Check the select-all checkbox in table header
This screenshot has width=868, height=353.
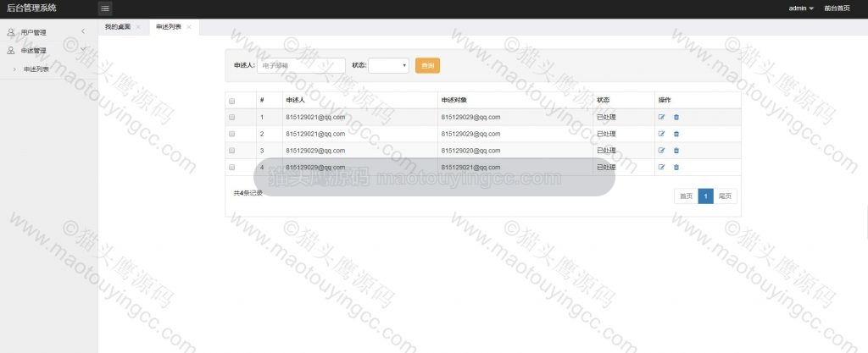click(x=232, y=101)
